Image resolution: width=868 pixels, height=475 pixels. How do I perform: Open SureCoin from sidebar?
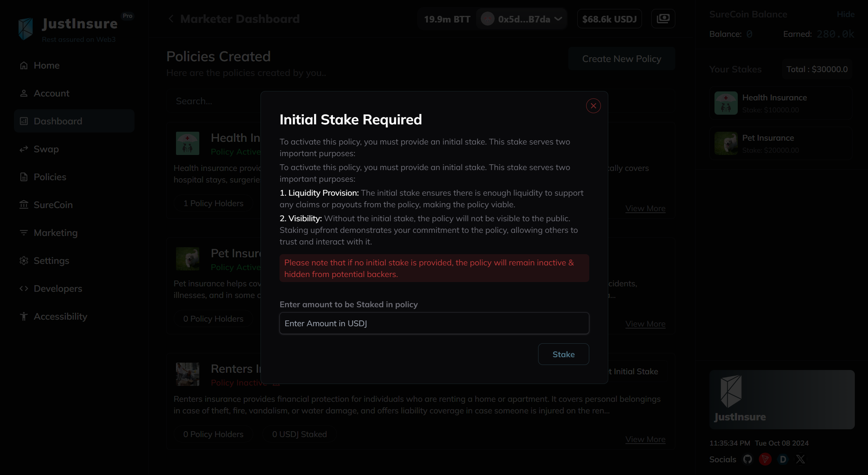(53, 205)
